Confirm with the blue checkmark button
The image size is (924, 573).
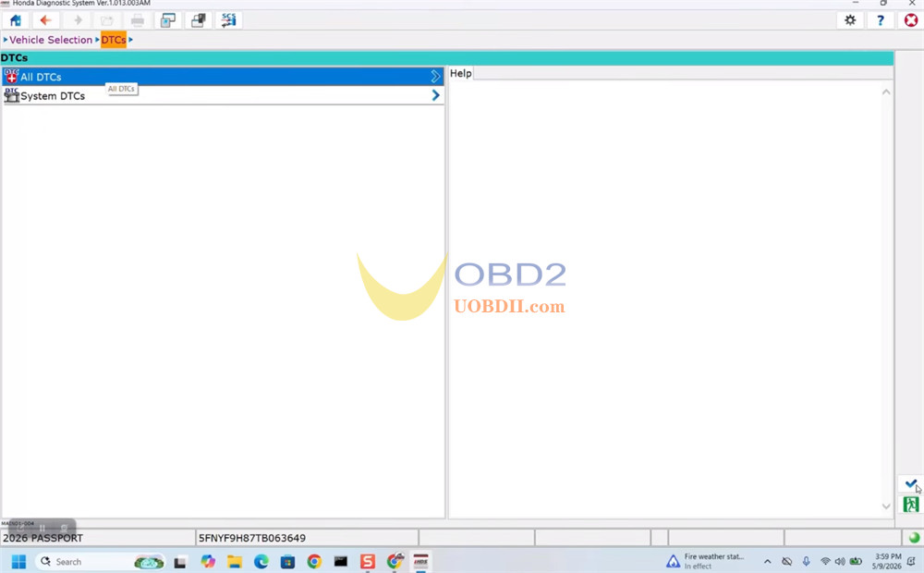(x=910, y=484)
